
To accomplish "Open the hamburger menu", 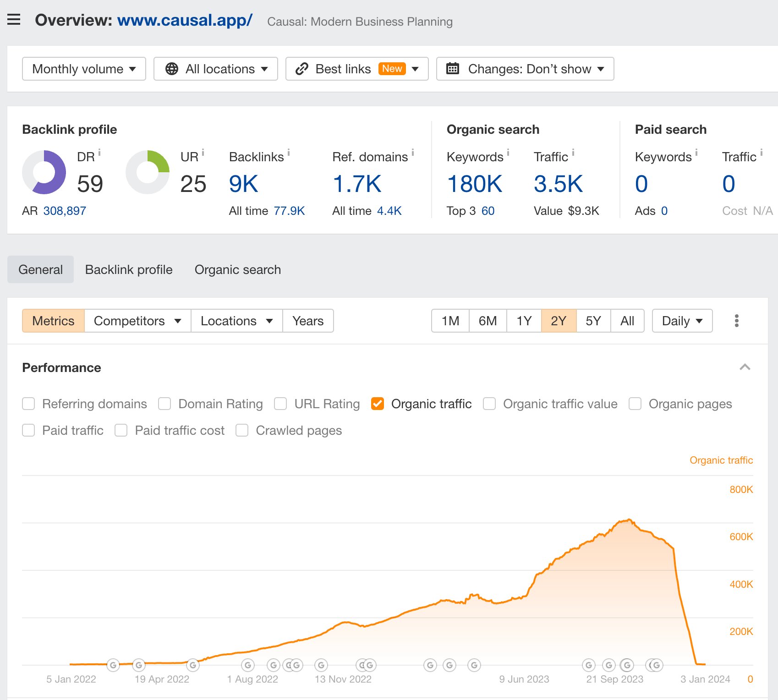I will [x=14, y=20].
